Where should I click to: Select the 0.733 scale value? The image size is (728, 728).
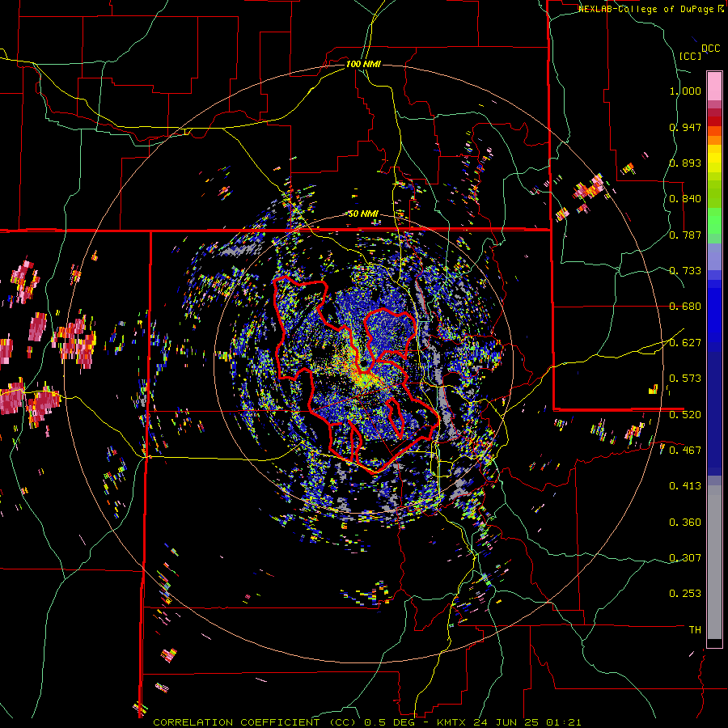[x=685, y=271]
